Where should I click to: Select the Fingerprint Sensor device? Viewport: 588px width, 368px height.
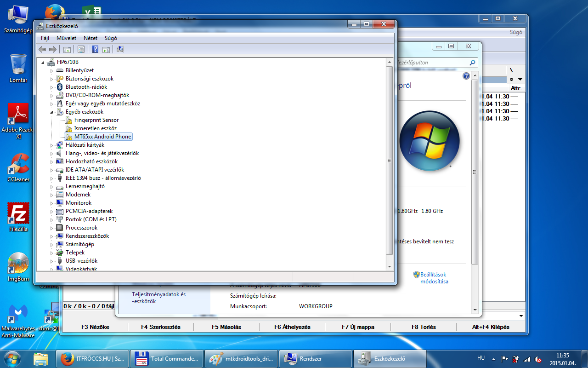[96, 120]
